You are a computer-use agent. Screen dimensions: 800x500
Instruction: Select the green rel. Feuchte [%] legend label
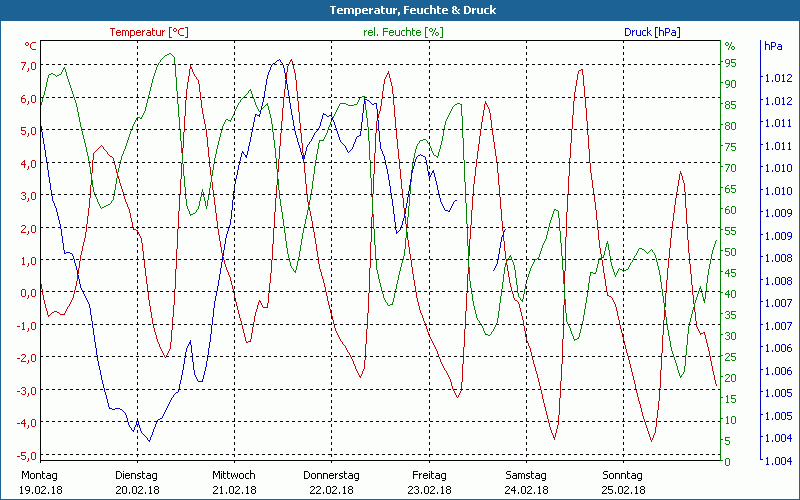tap(402, 32)
